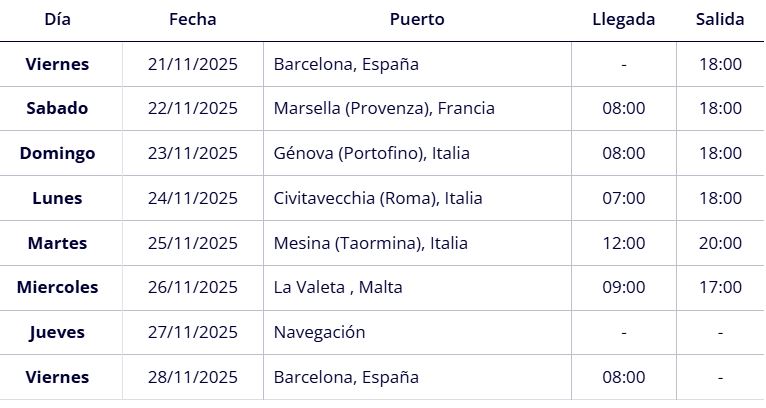Select the Puerto column header
Viewport: 766px width, 408px height.
coord(417,19)
